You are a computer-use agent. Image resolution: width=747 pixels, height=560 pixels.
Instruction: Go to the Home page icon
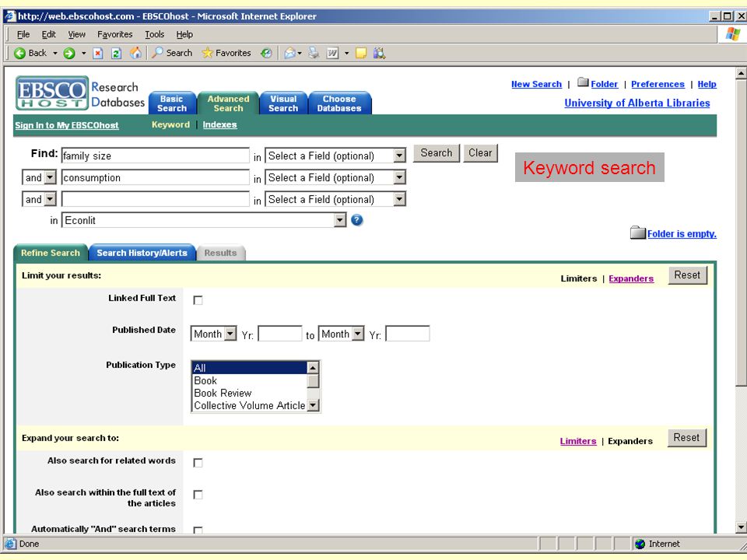coord(135,53)
